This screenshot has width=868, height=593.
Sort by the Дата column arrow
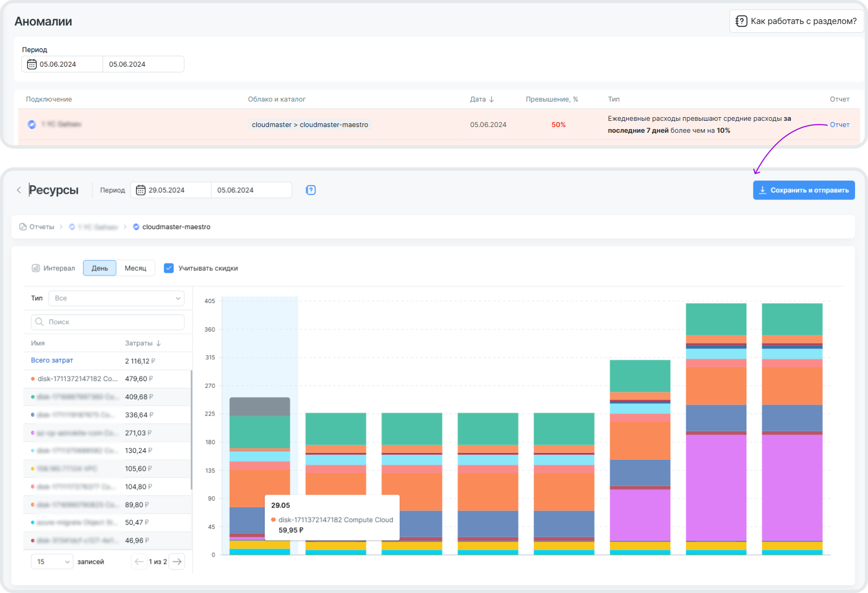[x=491, y=99]
